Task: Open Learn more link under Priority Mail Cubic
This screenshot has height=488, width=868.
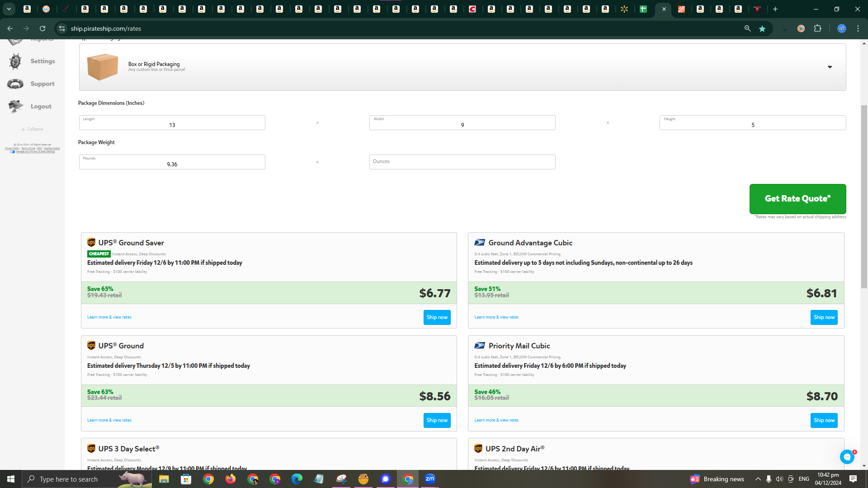Action: [x=496, y=420]
